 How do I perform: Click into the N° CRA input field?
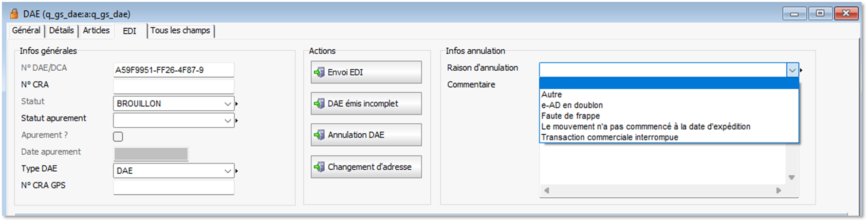coord(173,86)
